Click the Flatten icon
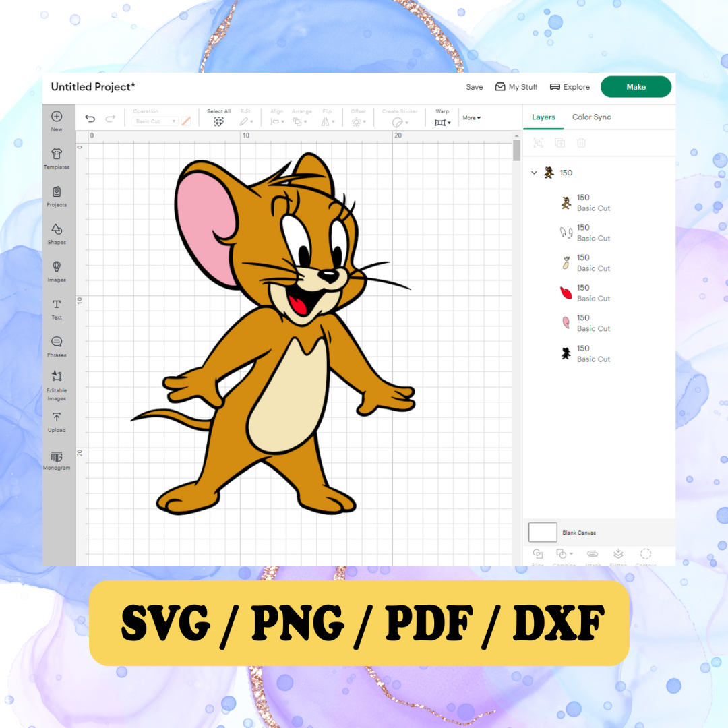Screen dimensions: 728x728 pyautogui.click(x=618, y=554)
